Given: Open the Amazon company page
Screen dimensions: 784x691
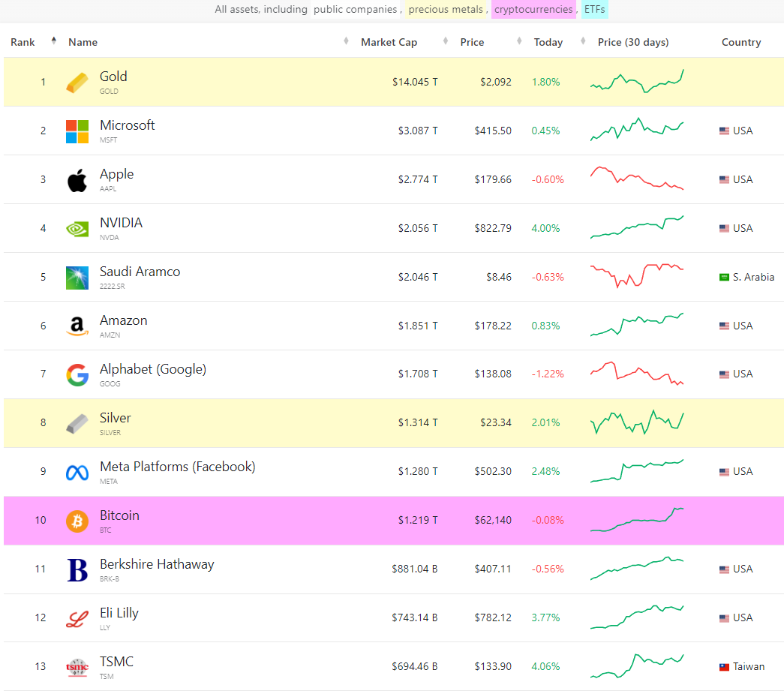Looking at the screenshot, I should click(124, 320).
